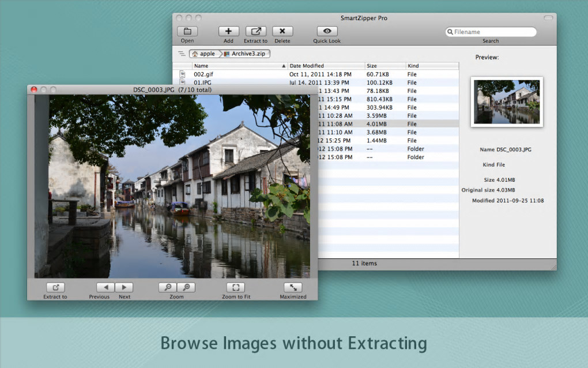Select Archive3.zip breadcrumb segment
Screen dimensions: 588x368
tap(246, 54)
